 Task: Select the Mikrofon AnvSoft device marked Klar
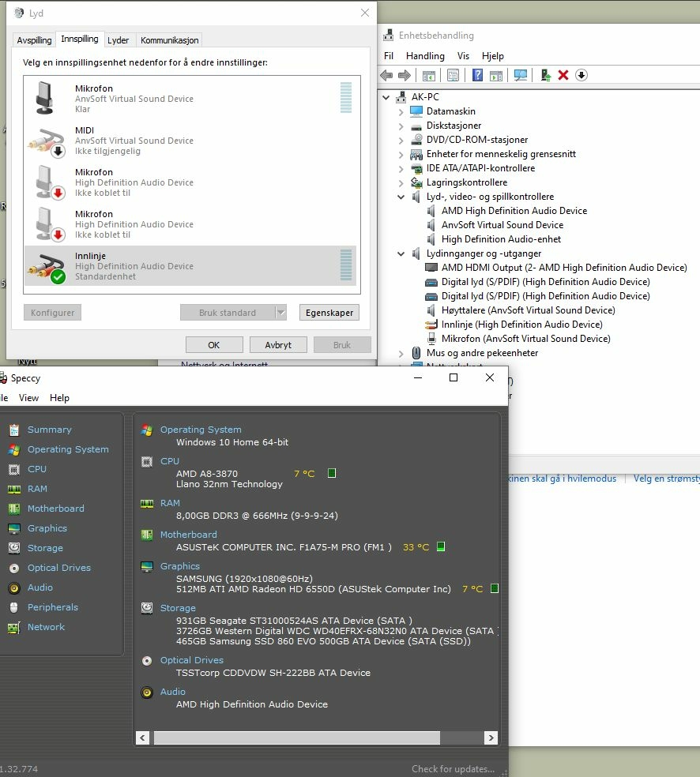coord(190,99)
